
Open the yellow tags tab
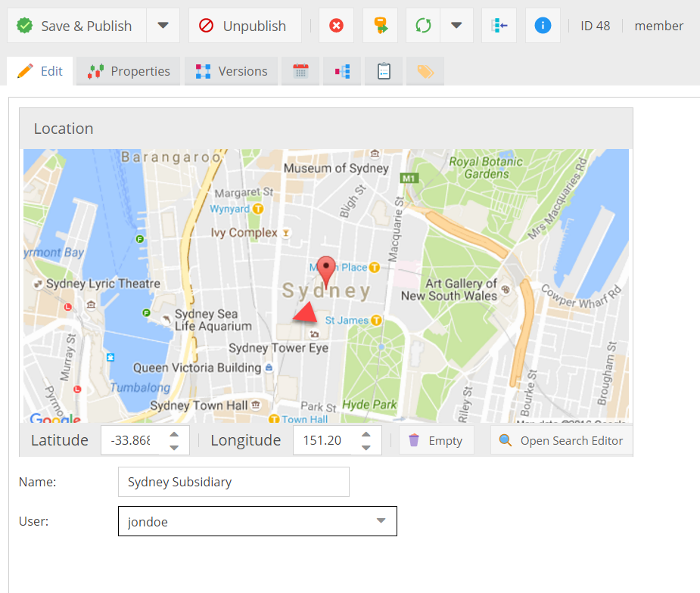coord(425,71)
